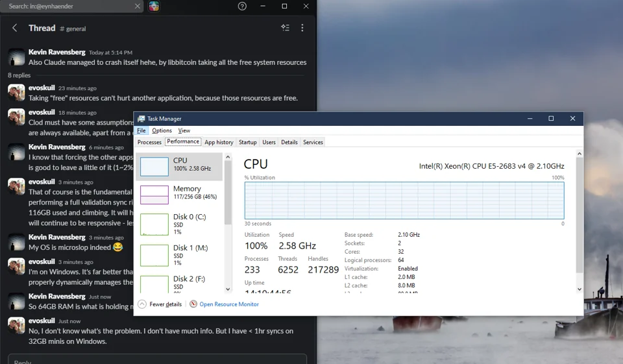Click the Intel Xeon CPU E5-2683 model text
The height and width of the screenshot is (364, 623).
tap(491, 166)
